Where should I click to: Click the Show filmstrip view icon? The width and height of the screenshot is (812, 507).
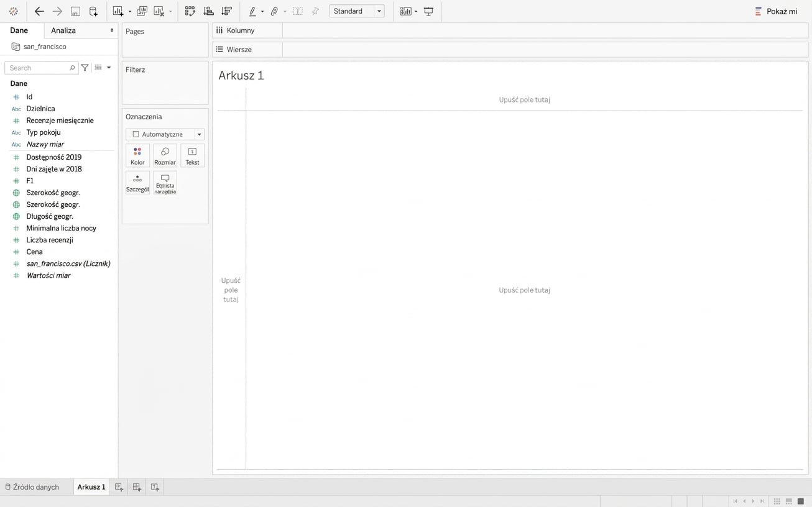coord(788,501)
